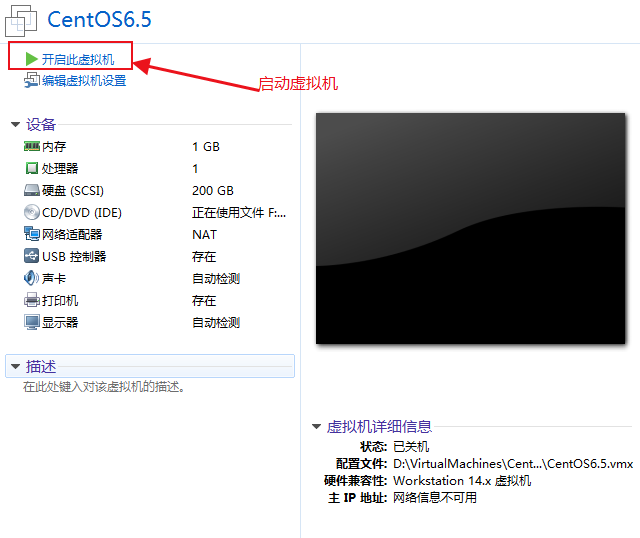
Task: Click the 显示器 device label
Action: pos(60,322)
